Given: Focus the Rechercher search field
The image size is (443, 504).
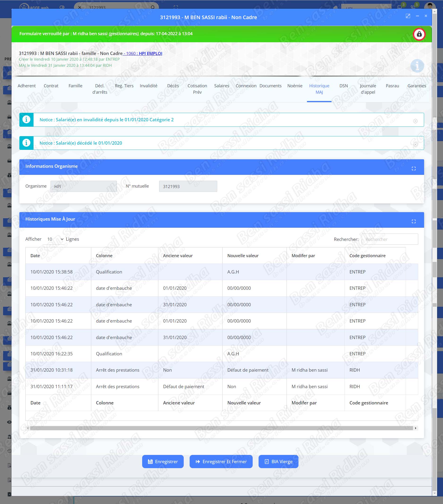Looking at the screenshot, I should (389, 239).
